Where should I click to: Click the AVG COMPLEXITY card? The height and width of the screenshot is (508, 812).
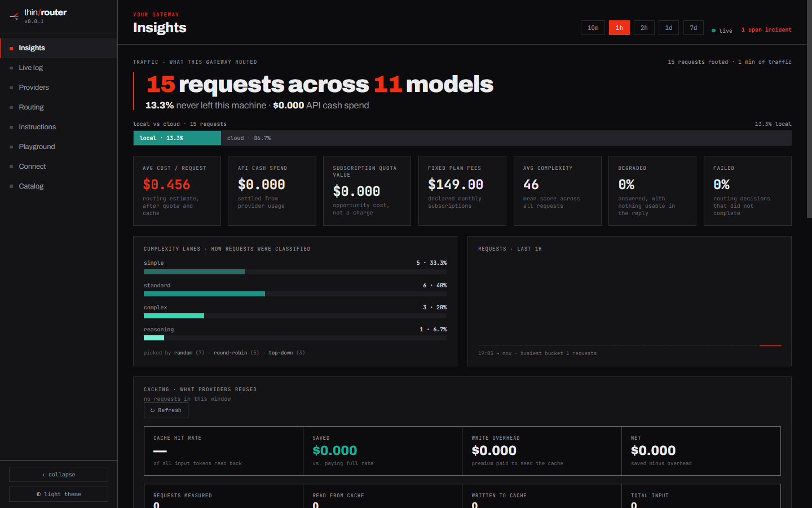coord(557,191)
